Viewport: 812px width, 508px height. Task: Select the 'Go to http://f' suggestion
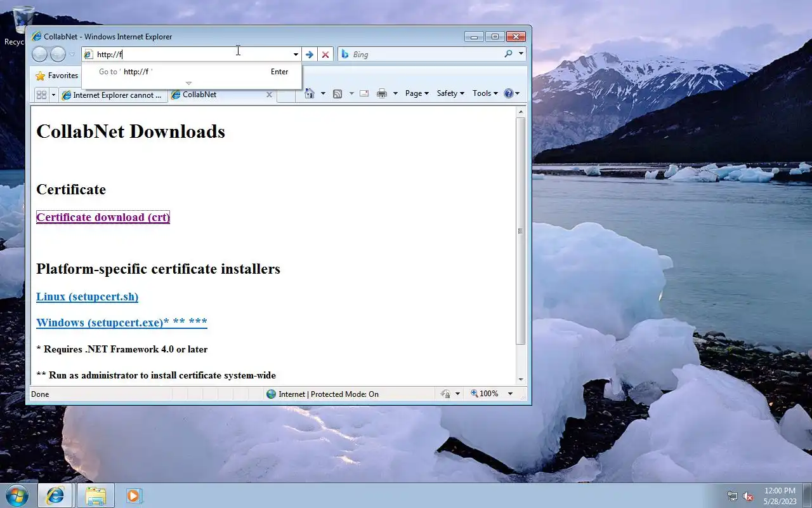(192, 72)
